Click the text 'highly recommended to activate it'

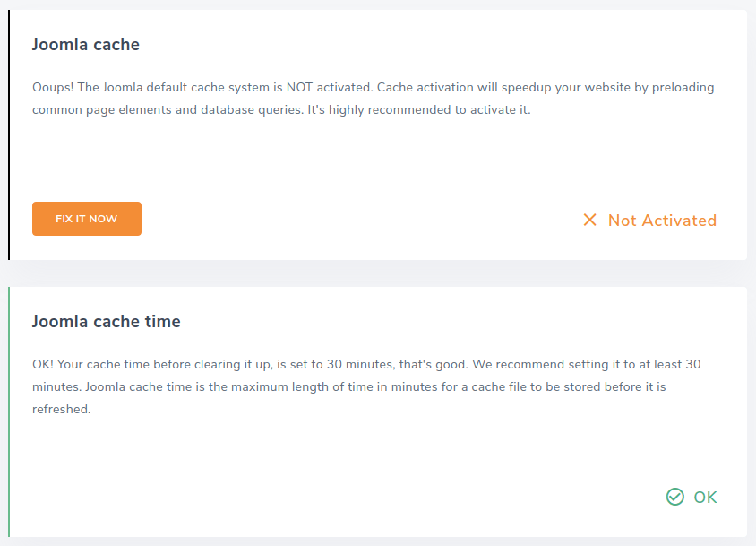tap(430, 110)
